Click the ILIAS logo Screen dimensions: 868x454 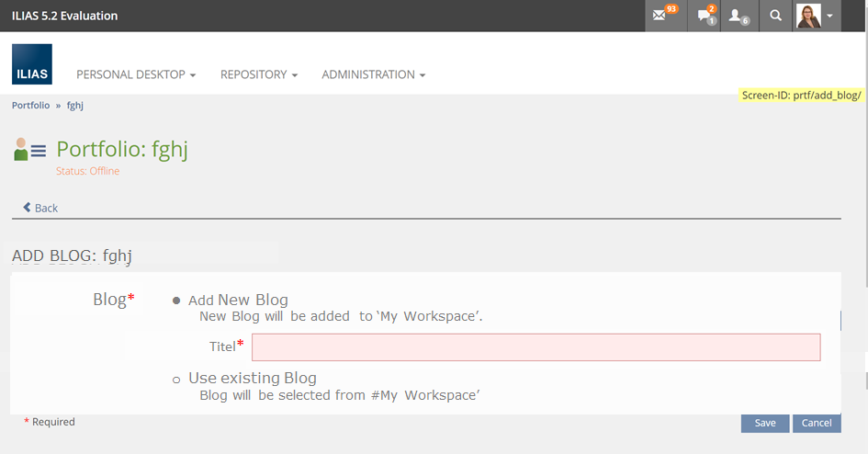click(32, 63)
